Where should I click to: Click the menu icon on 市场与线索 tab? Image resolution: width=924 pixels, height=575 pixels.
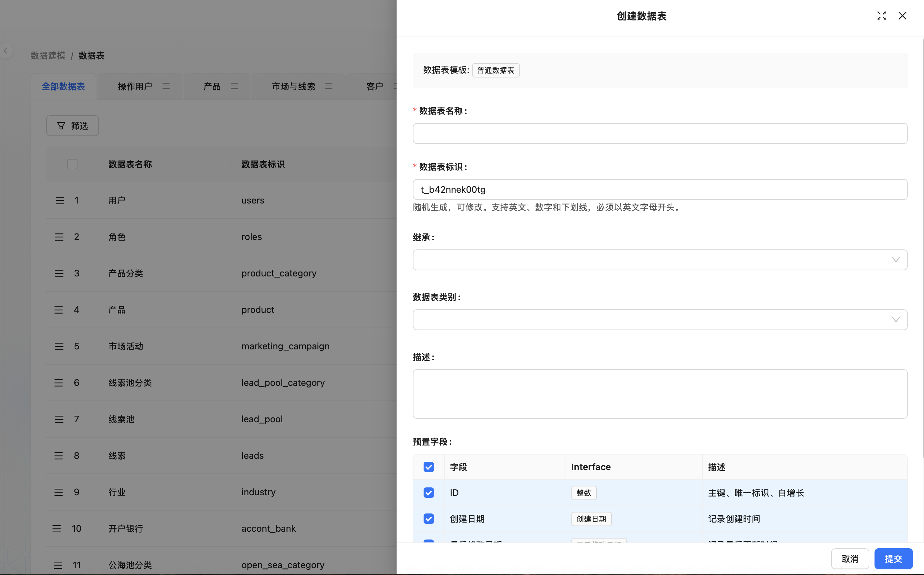pos(329,86)
